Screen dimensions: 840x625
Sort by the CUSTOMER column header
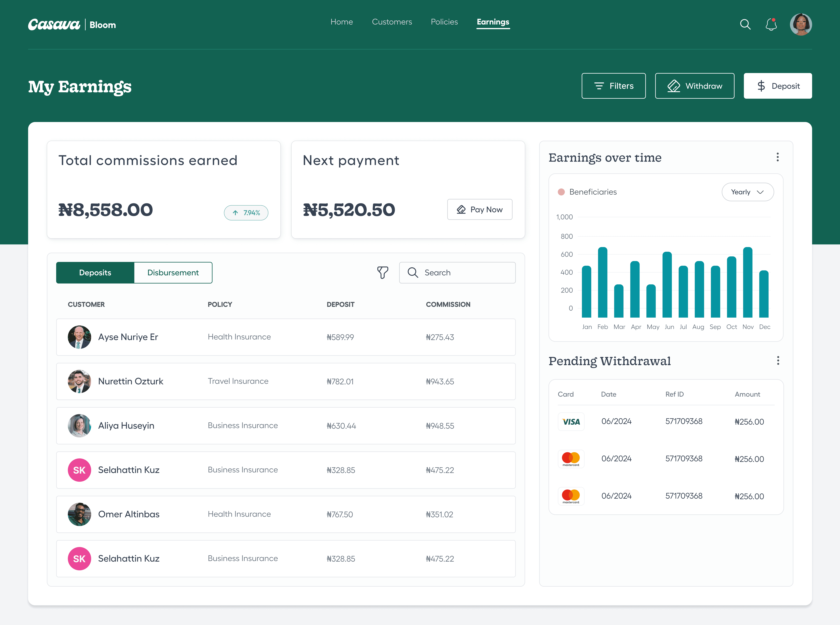[x=86, y=304]
